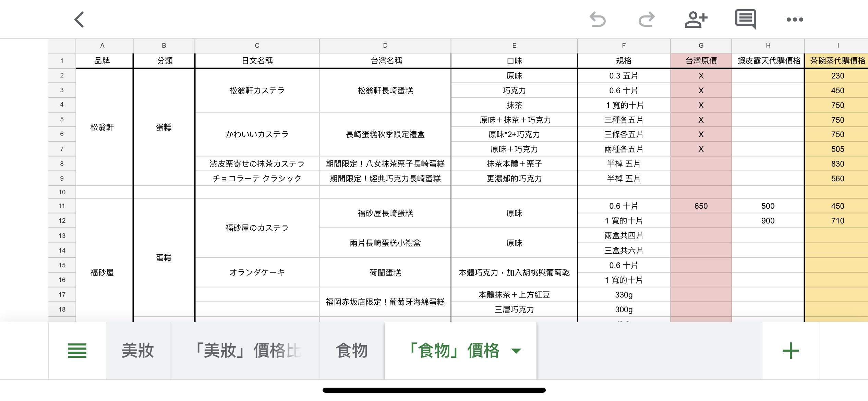Select the オランダケーキ cell

click(257, 272)
